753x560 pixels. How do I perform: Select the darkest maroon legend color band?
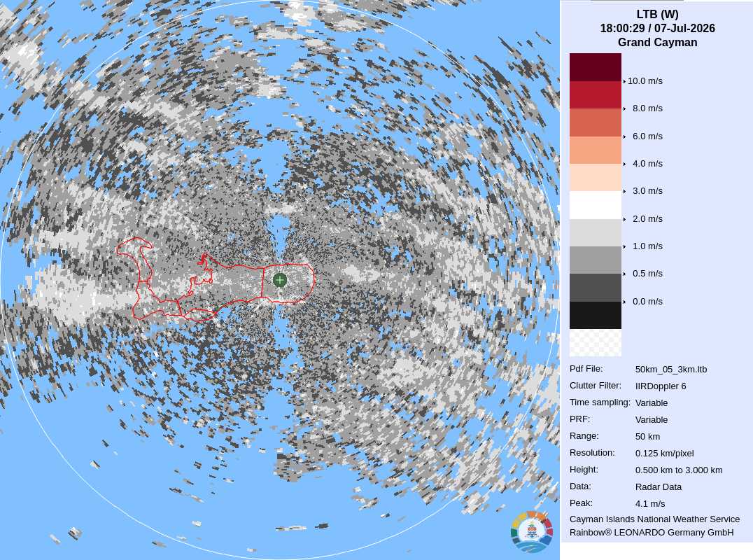click(x=596, y=67)
